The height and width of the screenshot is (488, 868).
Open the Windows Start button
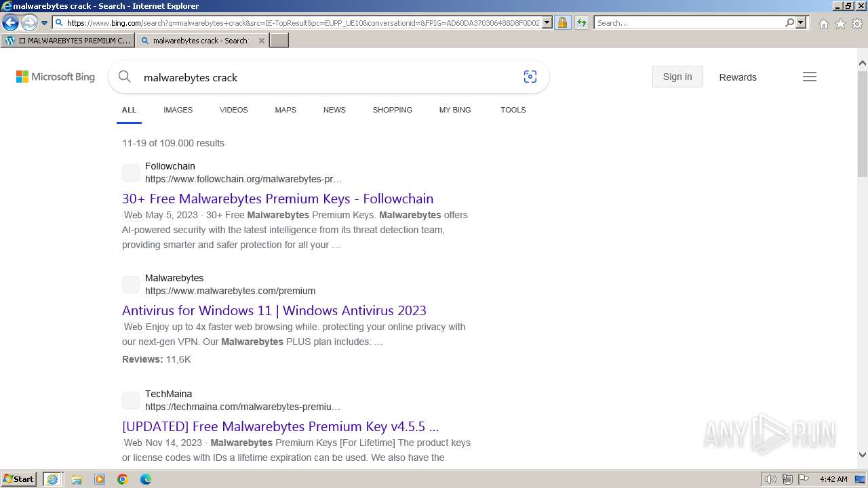click(x=19, y=479)
